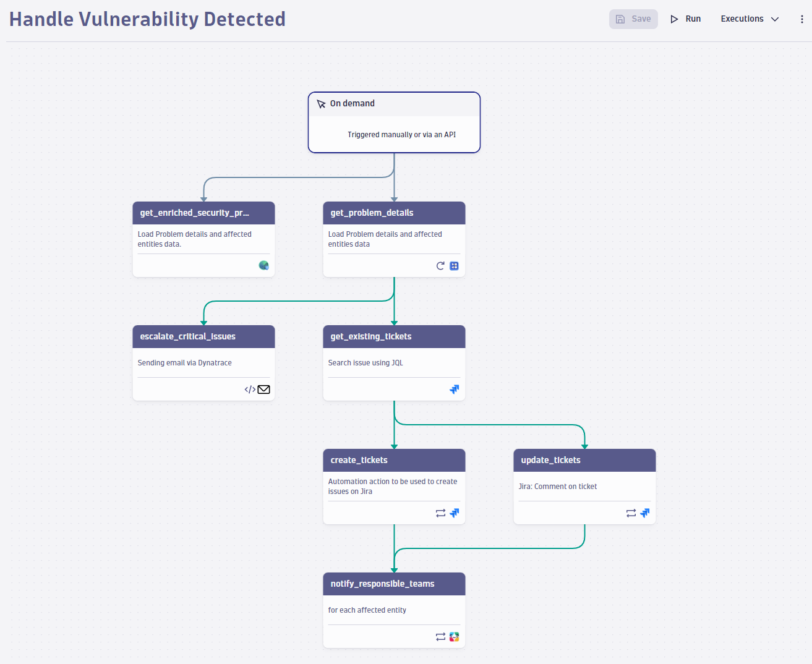Run the workflow
Viewport: 812px width, 664px height.
tap(686, 19)
